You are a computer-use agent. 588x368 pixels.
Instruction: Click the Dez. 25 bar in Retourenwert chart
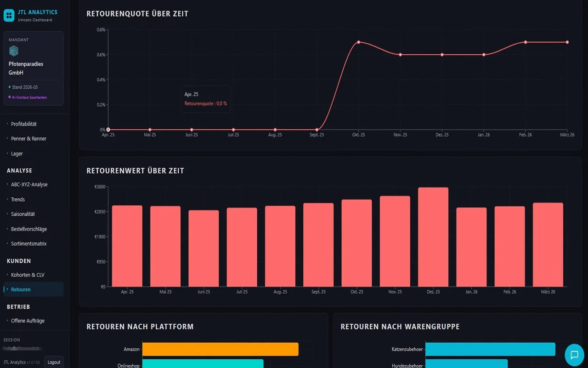pyautogui.click(x=433, y=237)
